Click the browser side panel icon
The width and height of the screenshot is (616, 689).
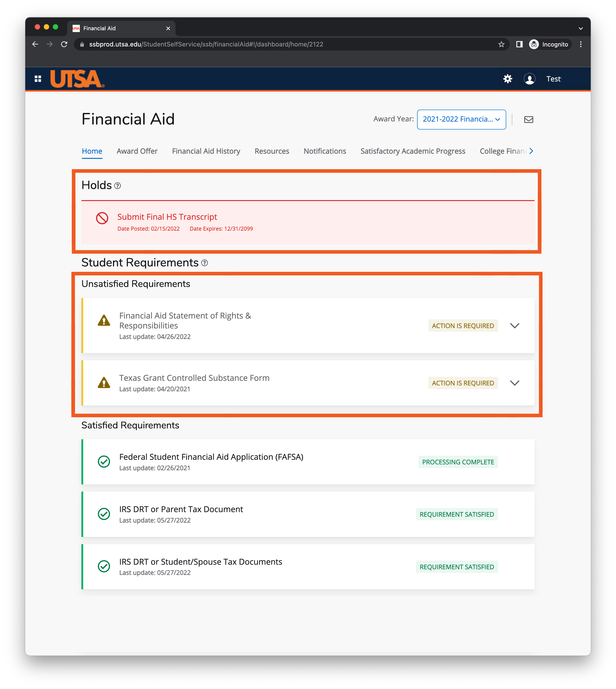pyautogui.click(x=519, y=44)
